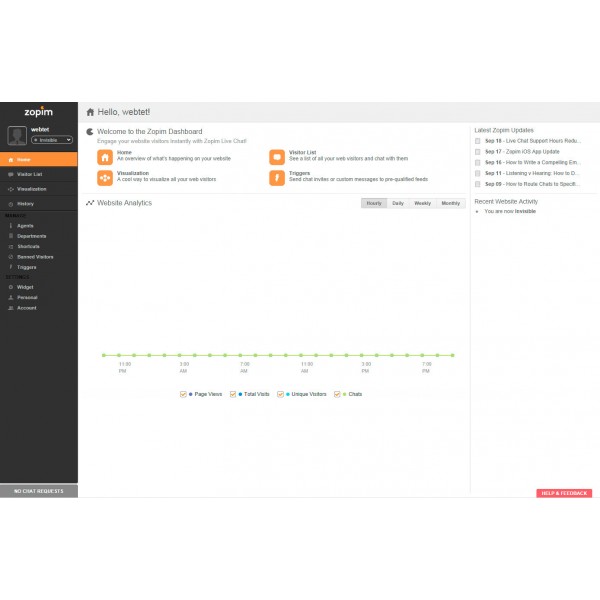Open Visitor List from the sidebar

tap(38, 174)
